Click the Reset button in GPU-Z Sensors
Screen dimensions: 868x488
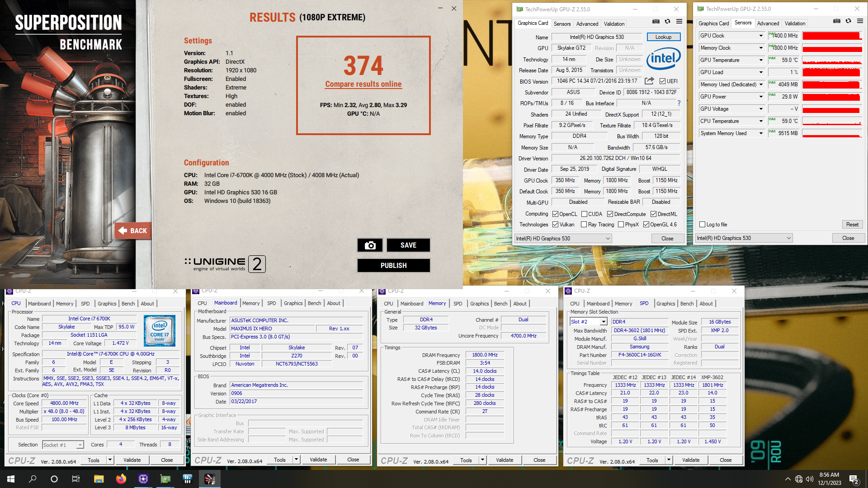coord(852,225)
